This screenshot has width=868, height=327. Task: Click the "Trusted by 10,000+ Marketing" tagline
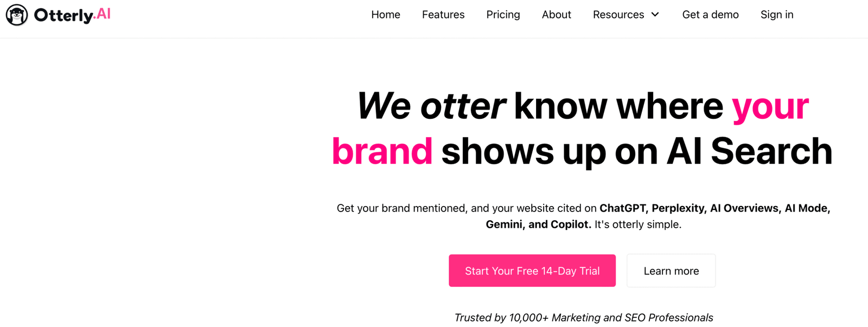coord(584,318)
